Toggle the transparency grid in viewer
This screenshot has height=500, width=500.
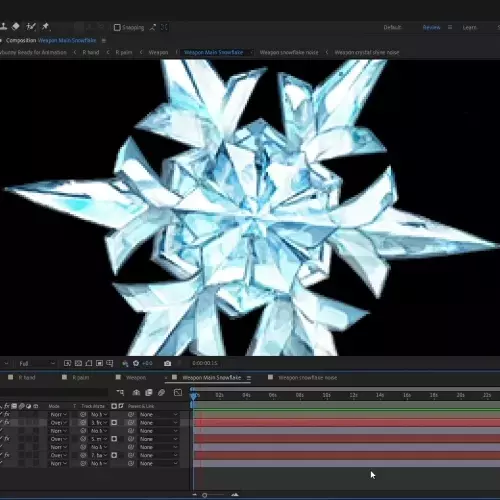(78, 363)
